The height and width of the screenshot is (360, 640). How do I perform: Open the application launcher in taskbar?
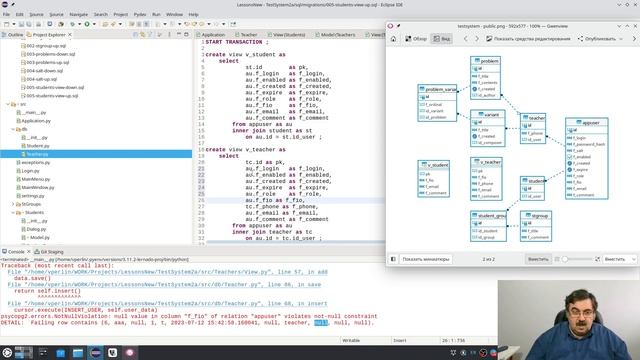click(x=7, y=353)
